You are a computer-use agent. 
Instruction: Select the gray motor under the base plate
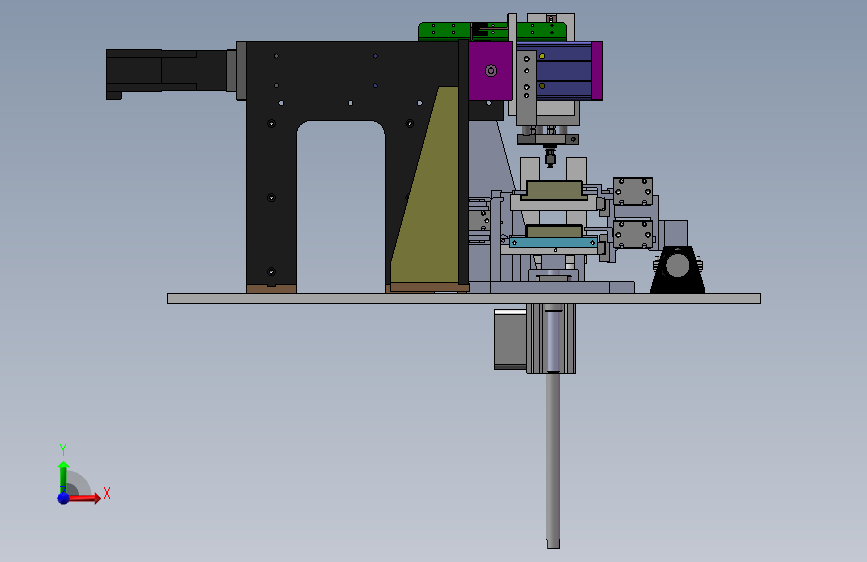click(x=510, y=339)
